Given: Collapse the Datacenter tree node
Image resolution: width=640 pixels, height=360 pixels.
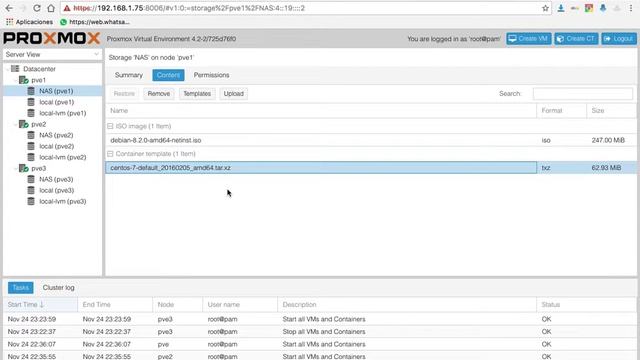Looking at the screenshot, I should (x=8, y=69).
